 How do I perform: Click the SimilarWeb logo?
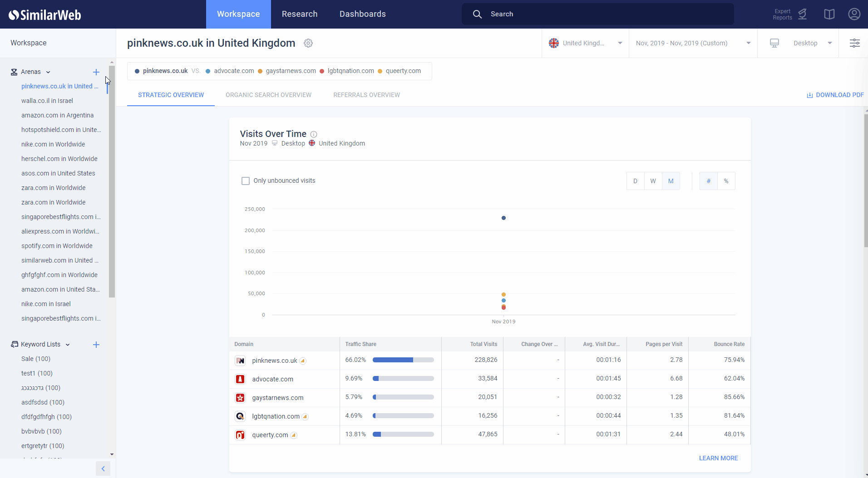(44, 14)
